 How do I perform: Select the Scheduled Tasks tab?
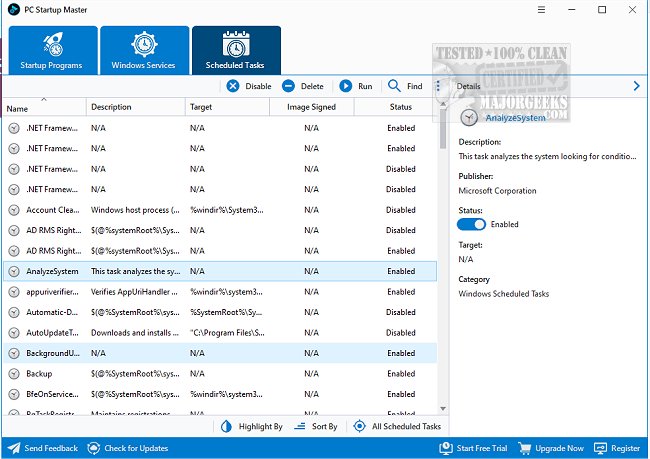[x=236, y=50]
